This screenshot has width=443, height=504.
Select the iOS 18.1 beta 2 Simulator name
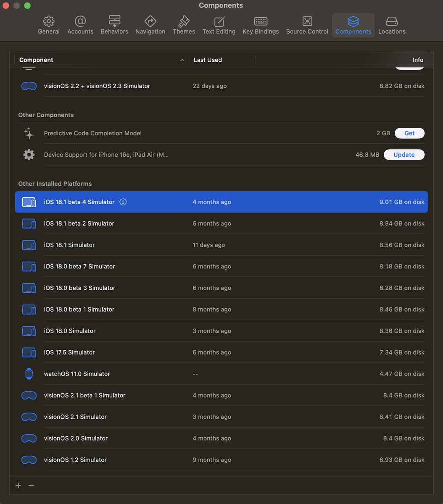[79, 223]
